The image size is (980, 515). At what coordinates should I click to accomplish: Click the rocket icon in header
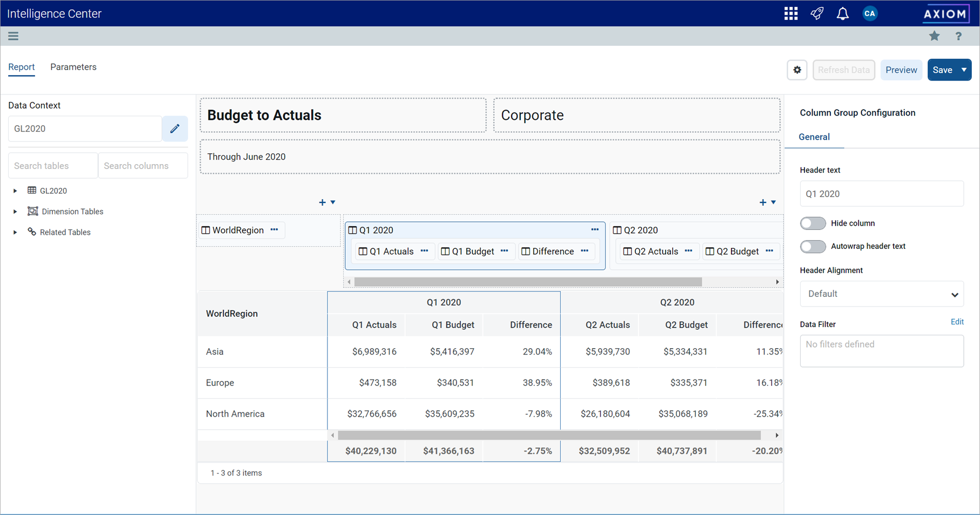click(x=817, y=13)
